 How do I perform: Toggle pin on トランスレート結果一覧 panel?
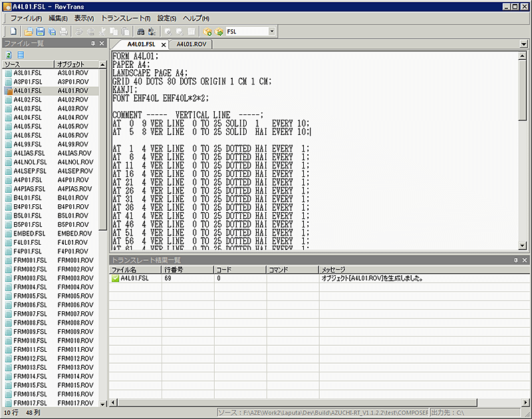[x=515, y=260]
